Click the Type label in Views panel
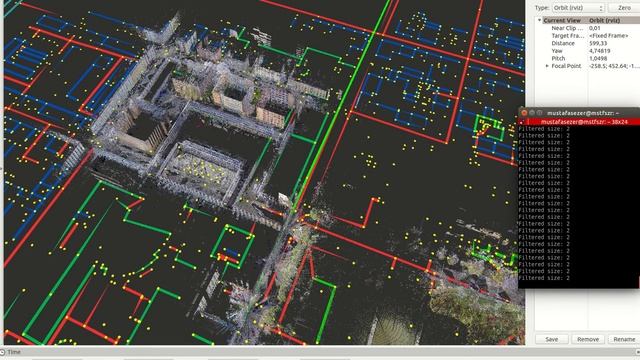The height and width of the screenshot is (360, 640). point(542,8)
